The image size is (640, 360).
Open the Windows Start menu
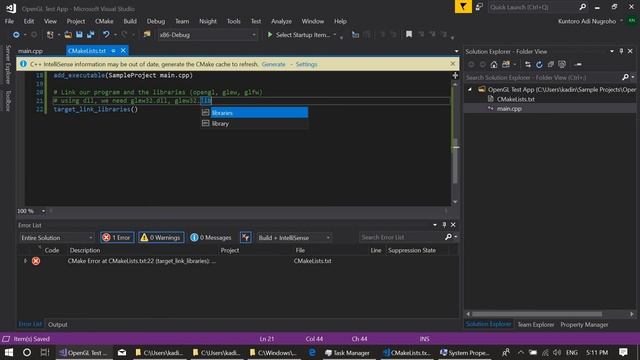(9, 352)
